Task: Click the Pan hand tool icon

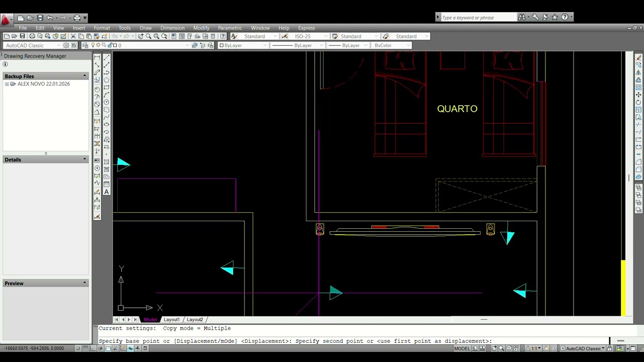Action: (x=140, y=36)
